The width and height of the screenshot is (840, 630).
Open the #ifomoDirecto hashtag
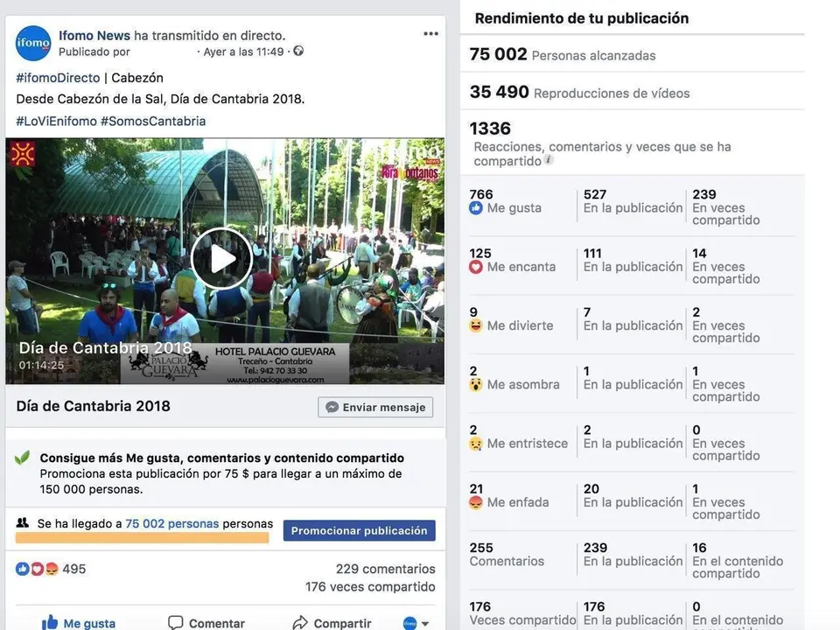58,78
